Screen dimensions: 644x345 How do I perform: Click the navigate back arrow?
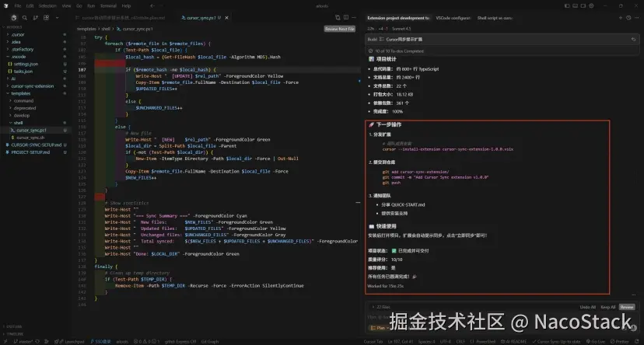pos(152,5)
